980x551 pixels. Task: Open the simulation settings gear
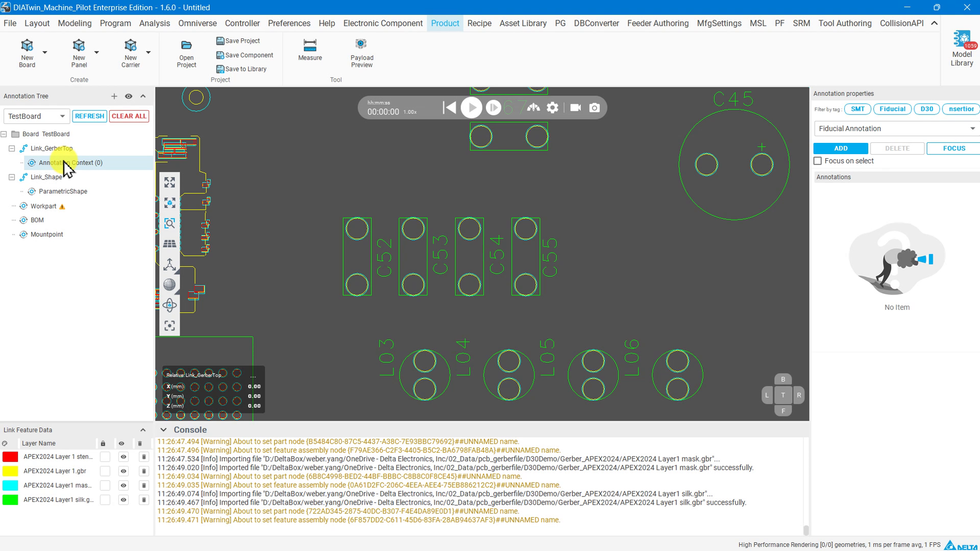coord(553,108)
